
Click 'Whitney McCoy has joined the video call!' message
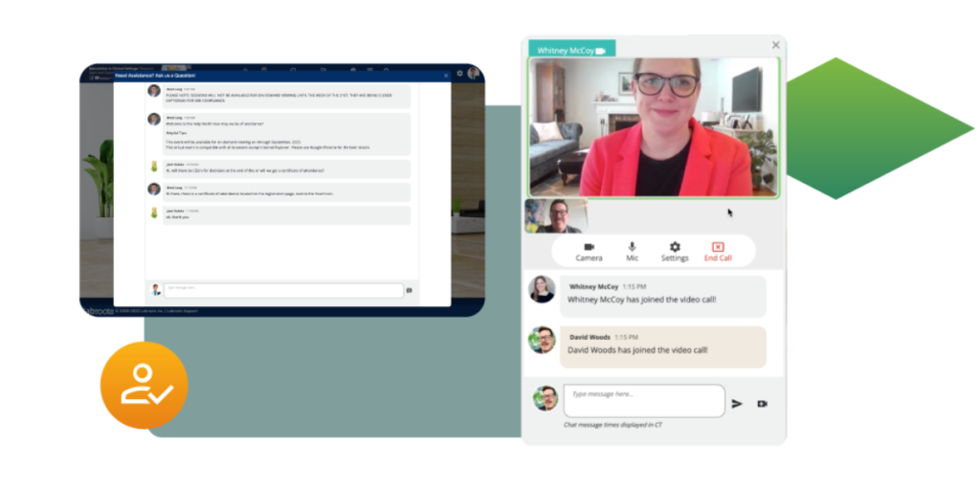pos(663,297)
